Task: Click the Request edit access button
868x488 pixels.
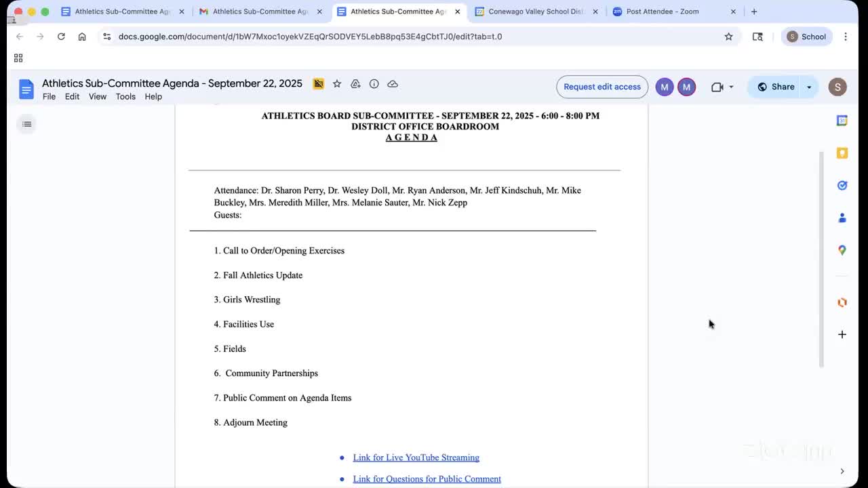Action: click(602, 87)
